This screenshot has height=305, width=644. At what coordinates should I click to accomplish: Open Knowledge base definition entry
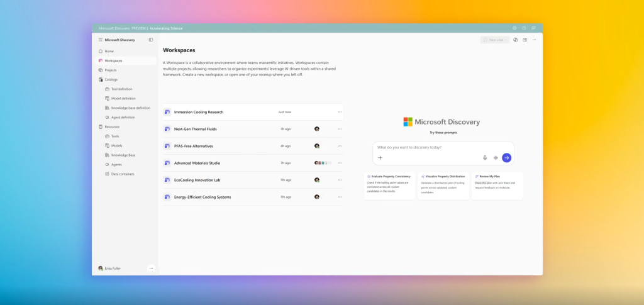coord(129,108)
